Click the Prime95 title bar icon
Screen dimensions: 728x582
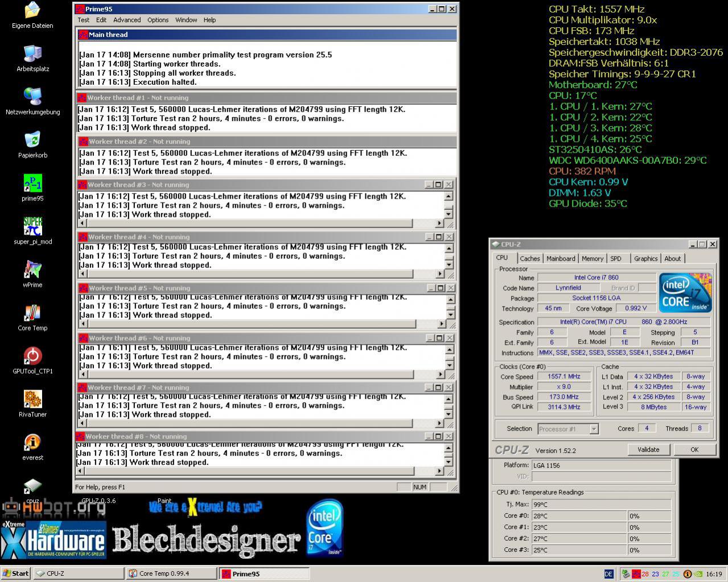click(80, 9)
